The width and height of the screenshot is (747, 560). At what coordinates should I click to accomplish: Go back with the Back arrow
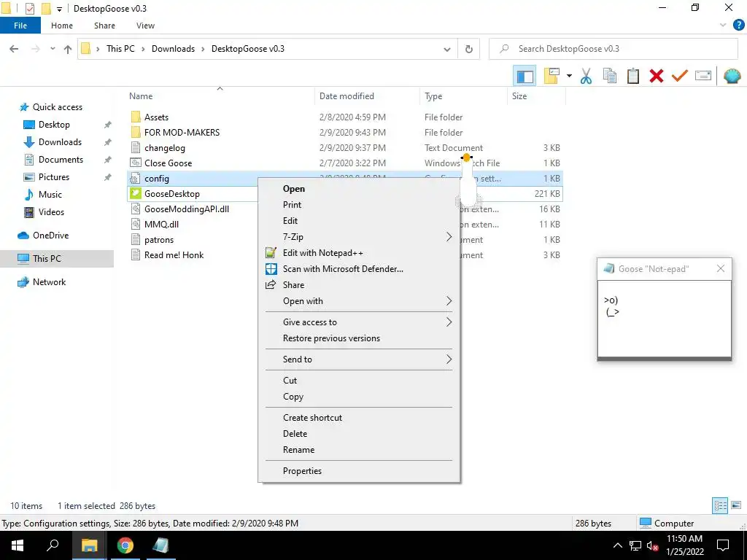click(14, 49)
